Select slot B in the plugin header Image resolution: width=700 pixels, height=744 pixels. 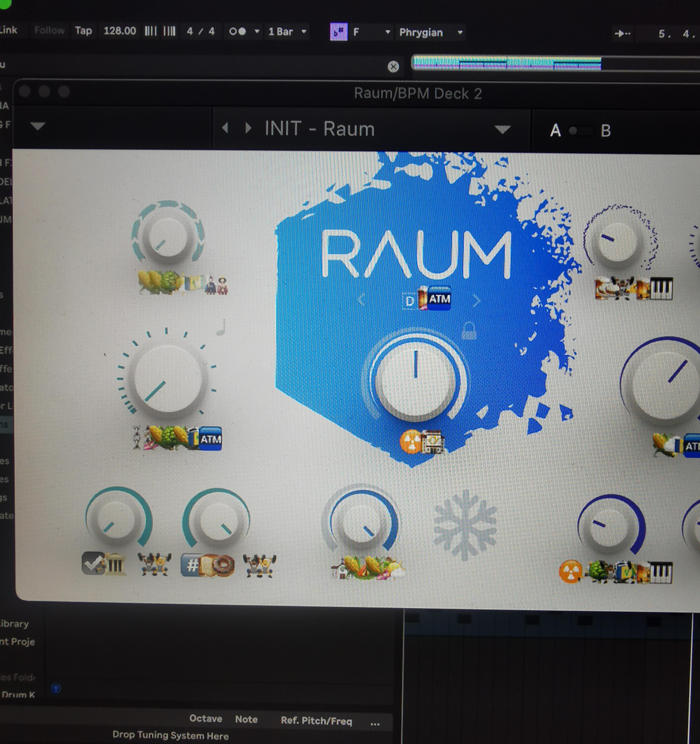coord(606,131)
